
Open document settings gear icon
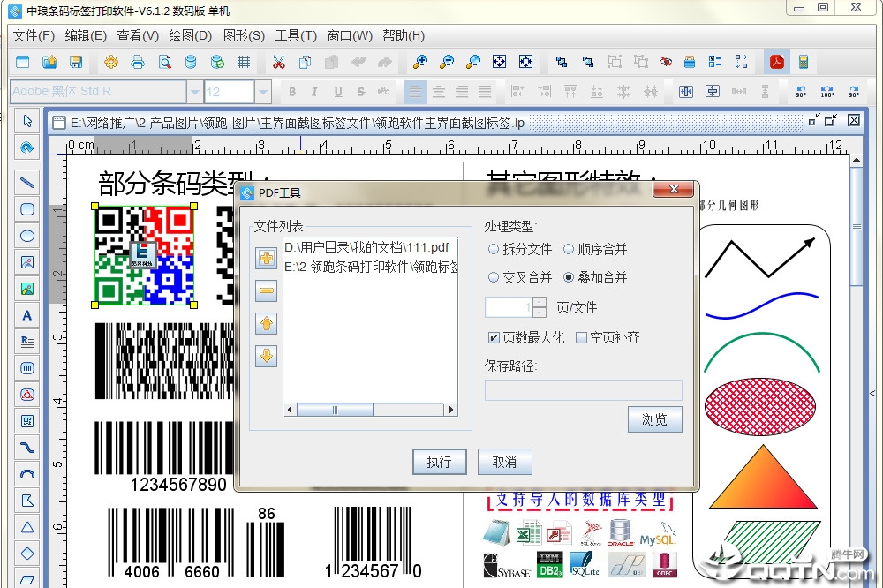click(x=111, y=62)
